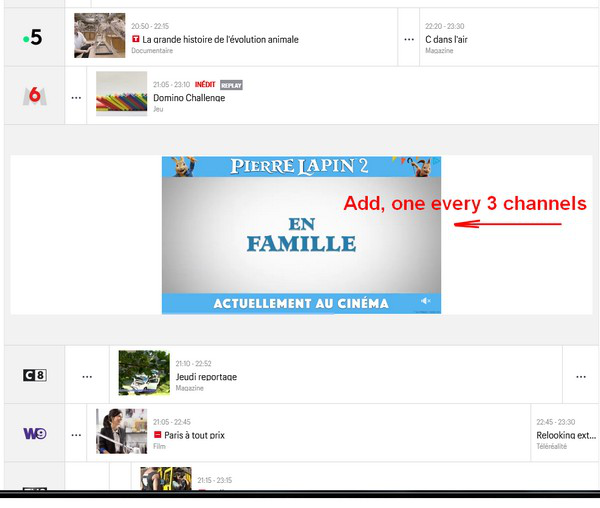Click the INÉDIT label on Domino Challenge
Viewport: 600px width, 508px height.
click(205, 85)
